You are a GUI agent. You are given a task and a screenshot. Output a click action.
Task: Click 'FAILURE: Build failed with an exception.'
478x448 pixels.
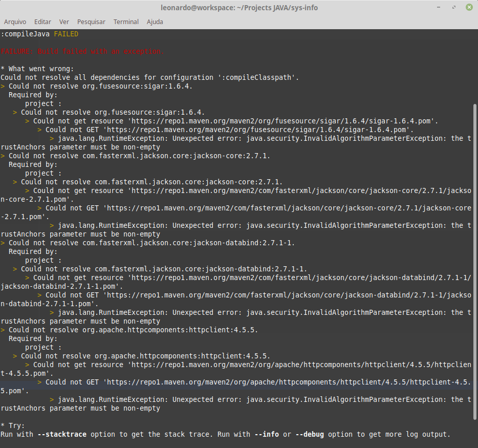pyautogui.click(x=82, y=52)
